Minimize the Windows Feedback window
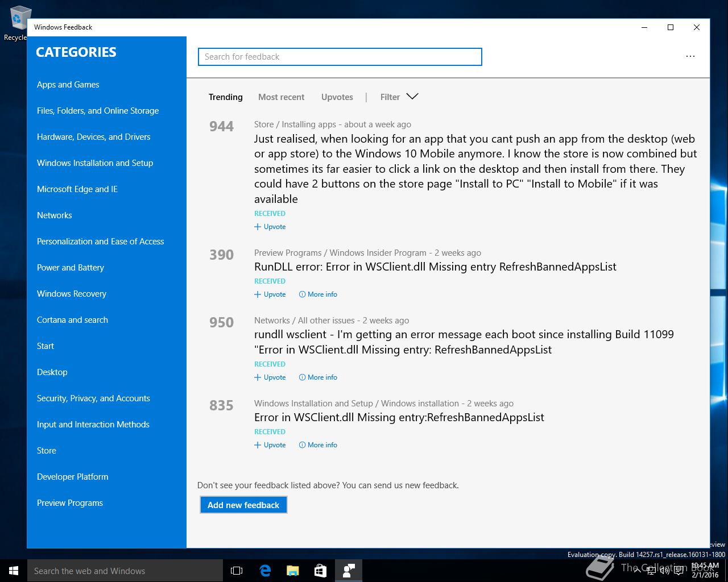The width and height of the screenshot is (728, 582). 644,27
